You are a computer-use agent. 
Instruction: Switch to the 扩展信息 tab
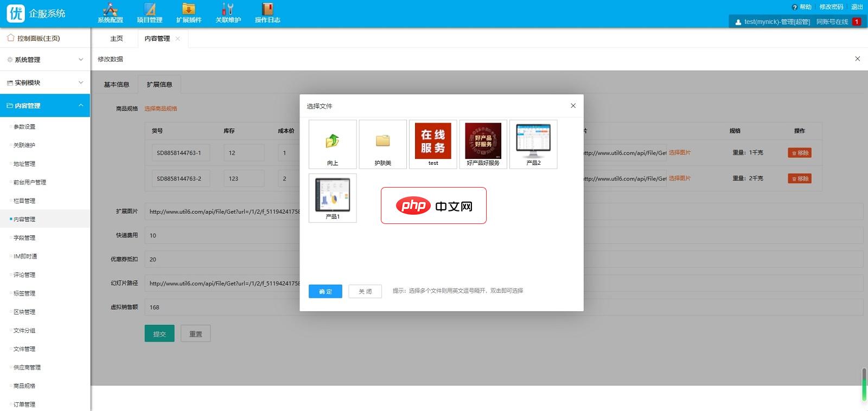(159, 85)
